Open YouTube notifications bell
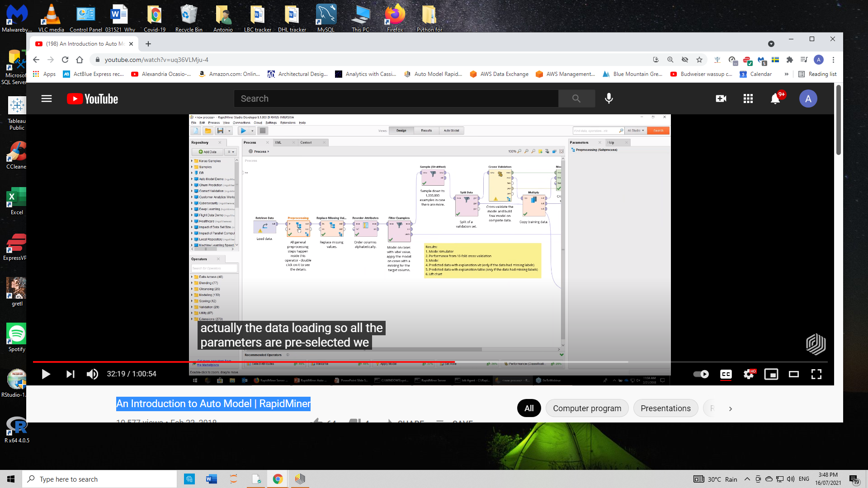 (775, 99)
